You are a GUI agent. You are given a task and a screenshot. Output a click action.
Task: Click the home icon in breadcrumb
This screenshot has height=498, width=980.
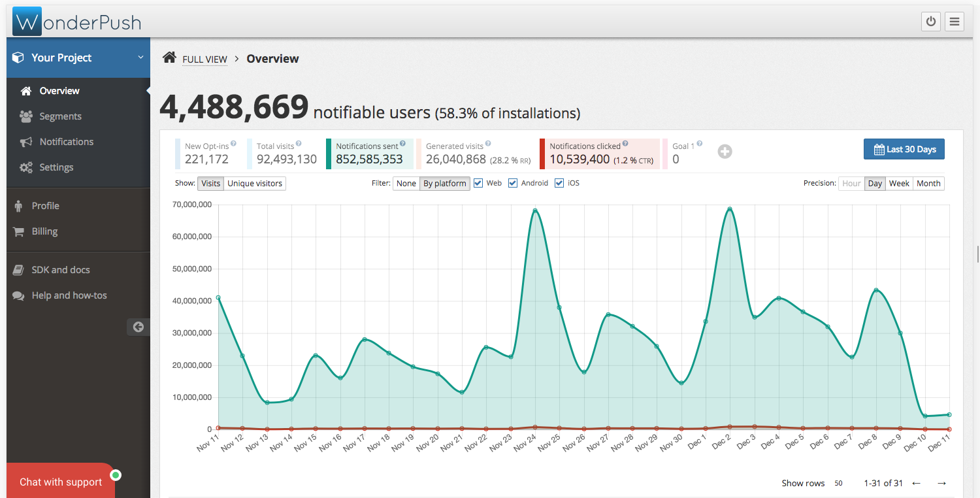tap(169, 58)
